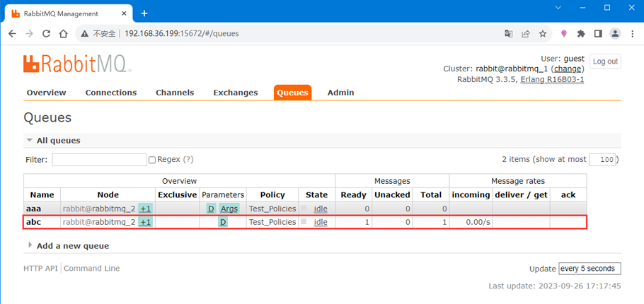Open the Chrome three-dot menu
The height and width of the screenshot is (304, 644).
(633, 34)
